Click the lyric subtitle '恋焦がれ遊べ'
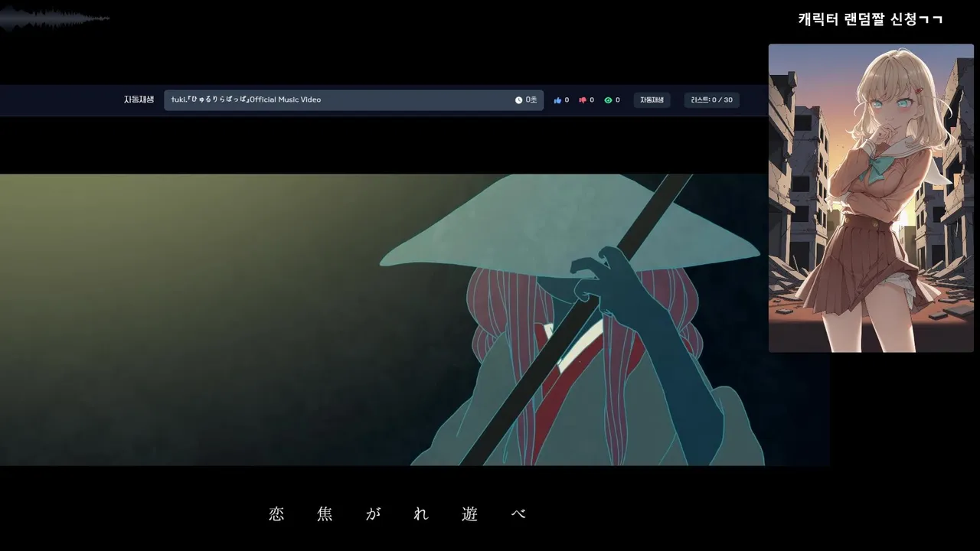This screenshot has height=551, width=980. 398,514
